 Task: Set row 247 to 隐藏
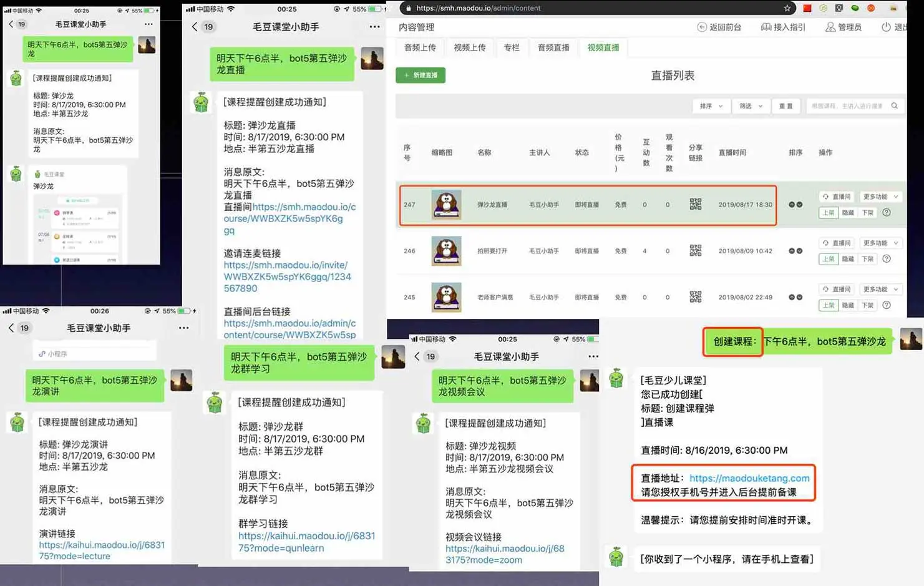click(848, 213)
